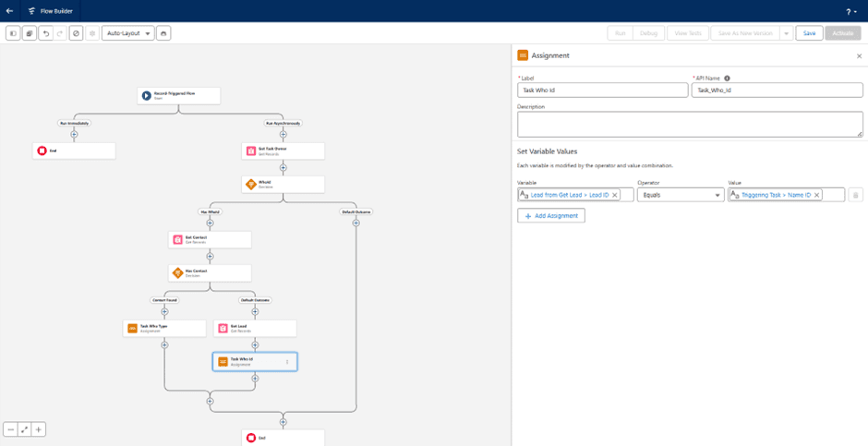Viewport: 868px width, 446px height.
Task: Click the Variable field Lead ID pill
Action: (569, 195)
